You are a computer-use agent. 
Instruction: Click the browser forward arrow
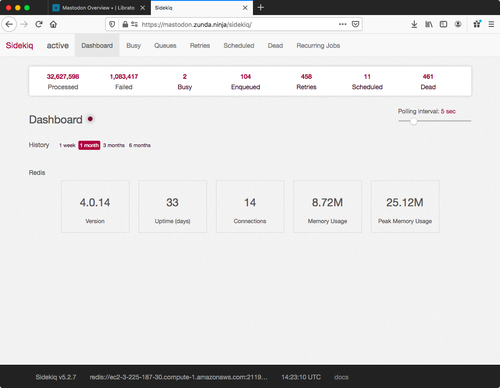pyautogui.click(x=24, y=24)
